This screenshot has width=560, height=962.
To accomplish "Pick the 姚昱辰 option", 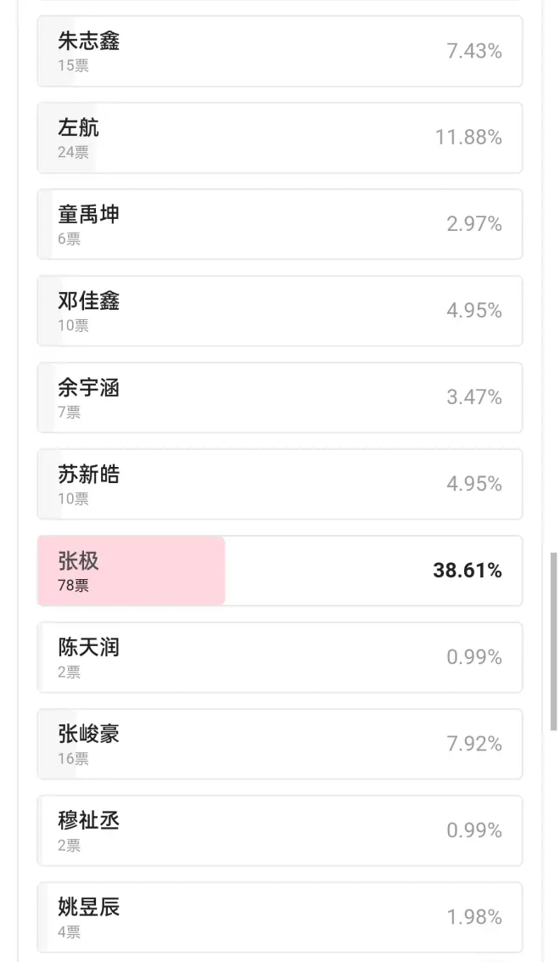I will coord(279,917).
